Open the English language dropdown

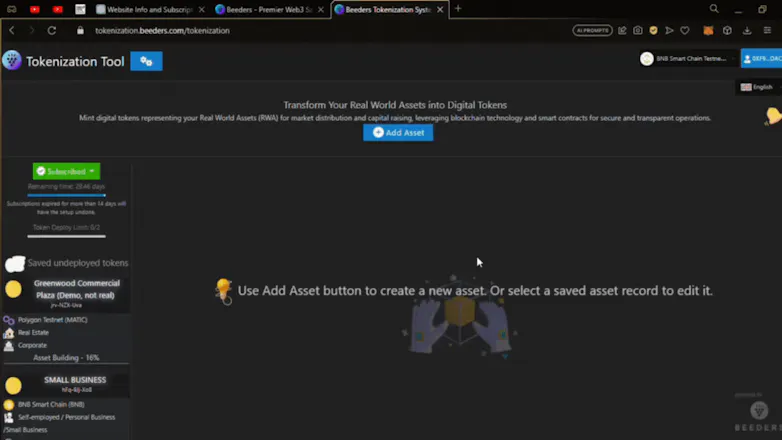coord(758,87)
